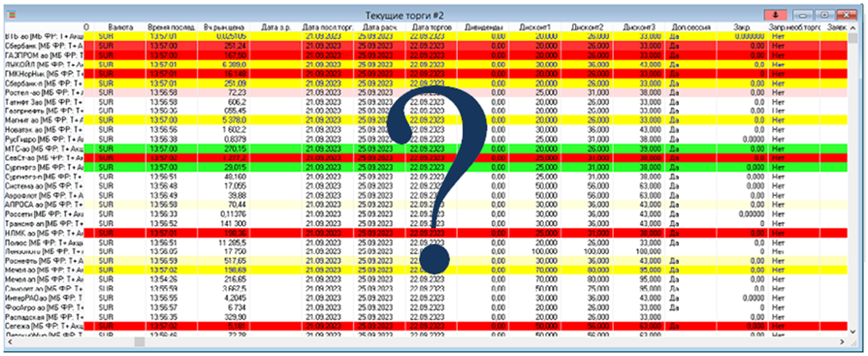
Task: Click the Дивиденды column header
Action: click(484, 26)
